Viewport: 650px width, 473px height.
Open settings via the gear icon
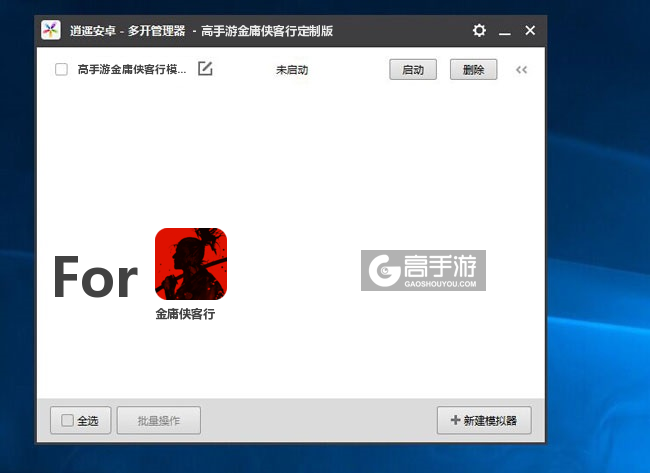point(479,30)
